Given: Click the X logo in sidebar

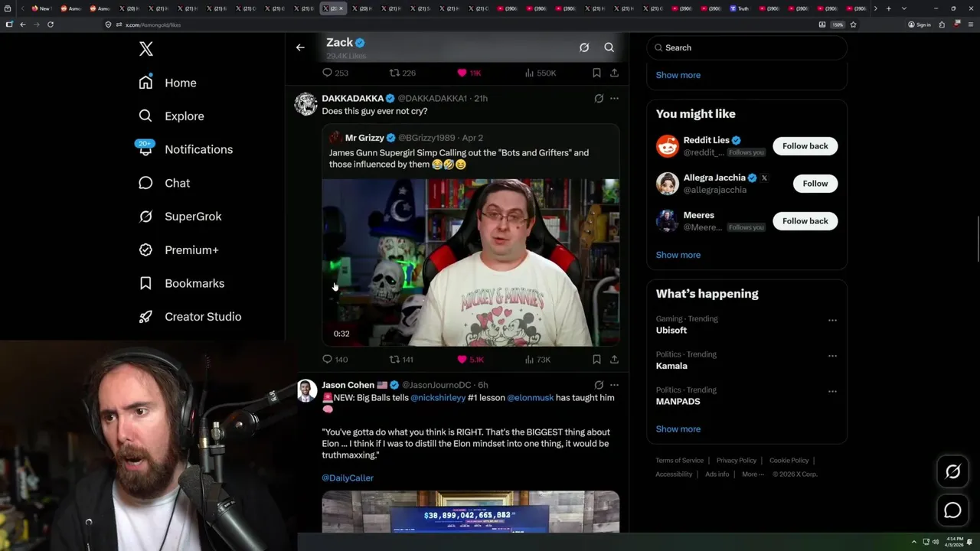Looking at the screenshot, I should pyautogui.click(x=146, y=50).
